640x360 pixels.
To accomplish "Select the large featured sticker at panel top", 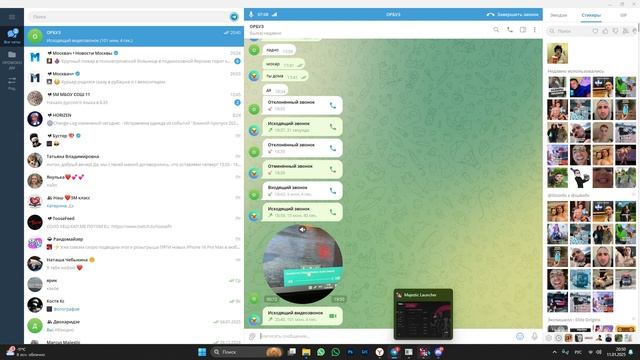I will click(x=557, y=53).
